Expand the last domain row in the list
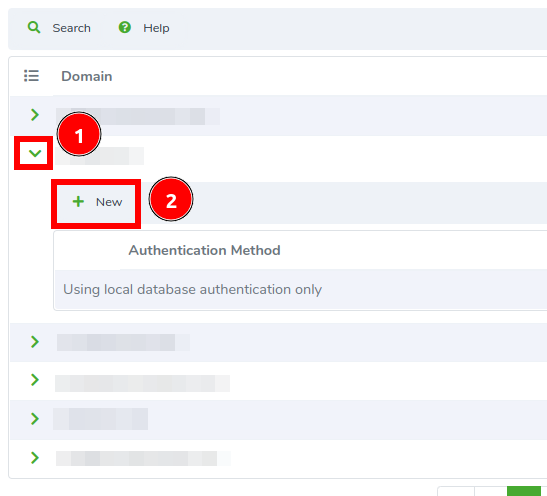This screenshot has width=547, height=496. click(x=35, y=458)
